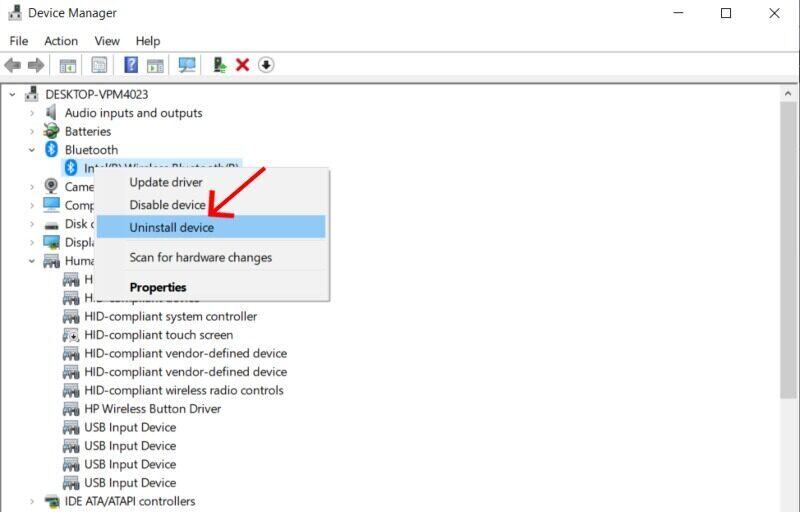Image resolution: width=800 pixels, height=512 pixels.
Task: Click the HP Wireless Button Driver icon
Action: coord(71,409)
